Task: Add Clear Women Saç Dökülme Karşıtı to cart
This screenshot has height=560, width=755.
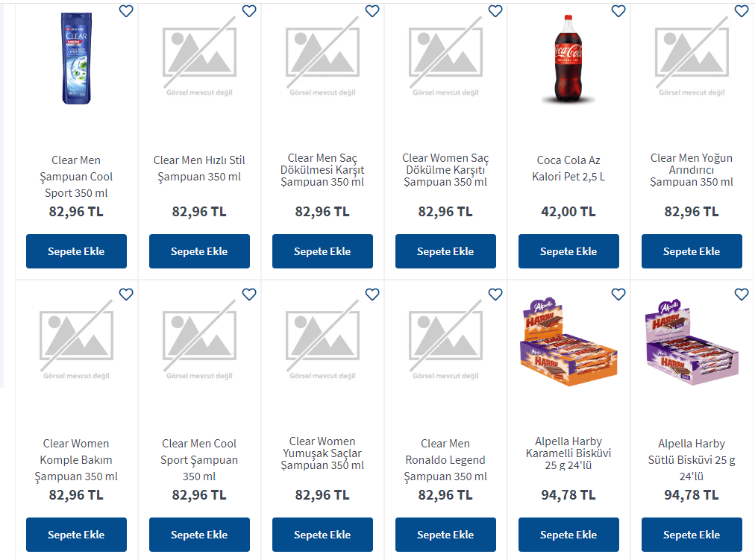Action: [445, 251]
